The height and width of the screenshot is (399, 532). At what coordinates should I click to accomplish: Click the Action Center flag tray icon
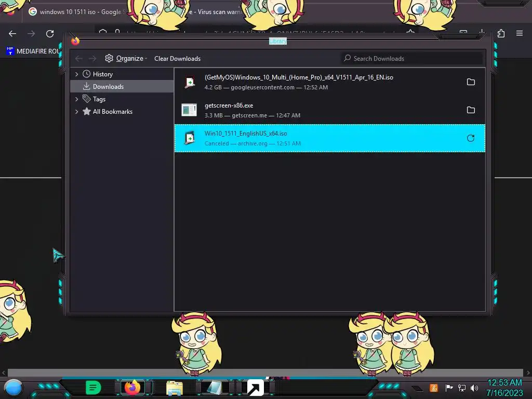point(449,388)
